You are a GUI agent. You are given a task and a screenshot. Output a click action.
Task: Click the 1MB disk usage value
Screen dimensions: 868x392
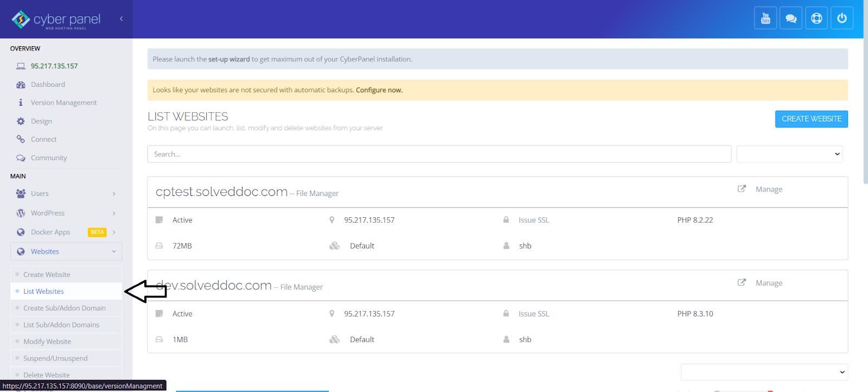pos(180,339)
